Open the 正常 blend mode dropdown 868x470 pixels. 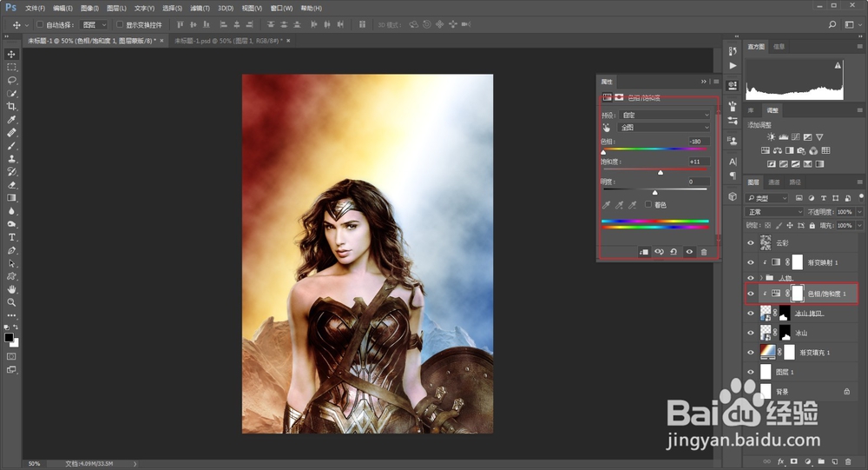(774, 212)
